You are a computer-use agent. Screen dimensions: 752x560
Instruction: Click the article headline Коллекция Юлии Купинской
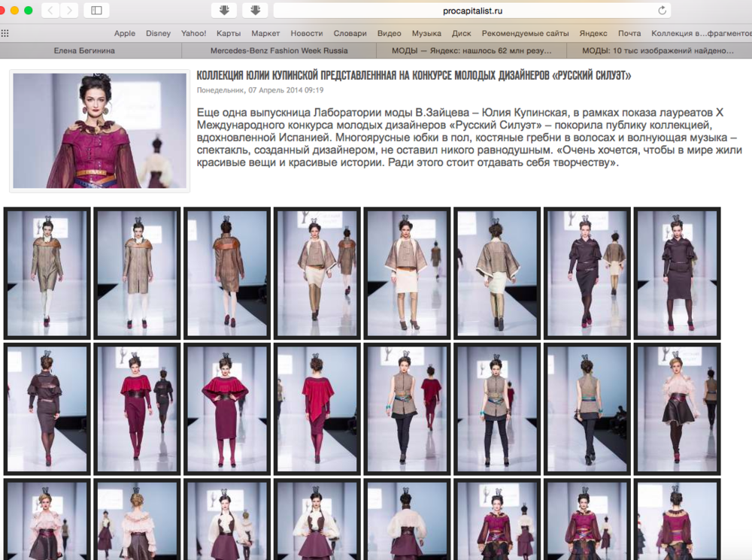pyautogui.click(x=414, y=75)
